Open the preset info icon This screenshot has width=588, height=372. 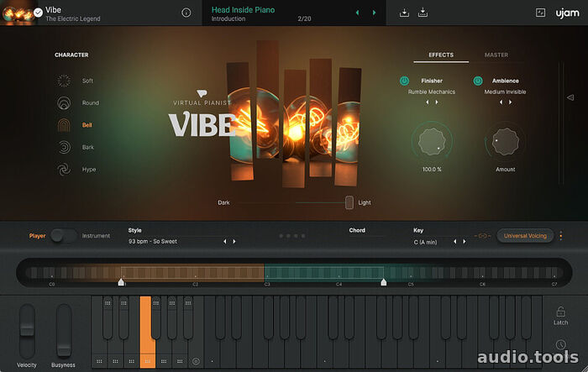point(186,13)
